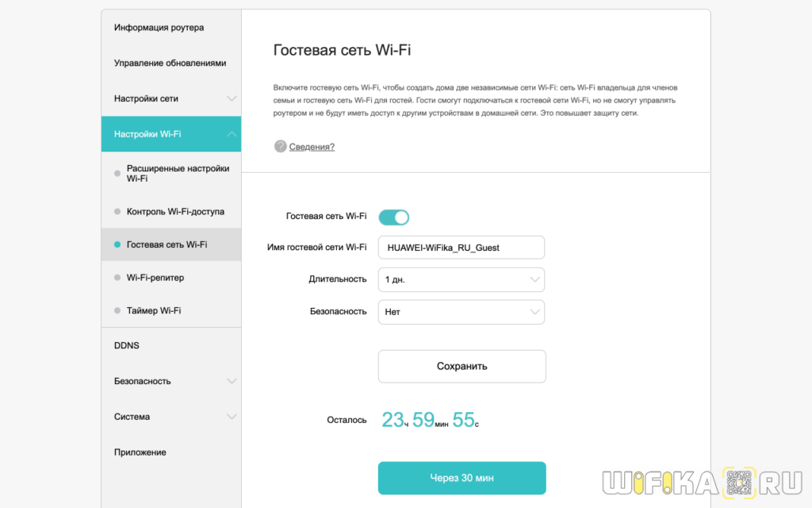Toggle the guest Wi-Fi network switch
The image size is (812, 508).
393,217
